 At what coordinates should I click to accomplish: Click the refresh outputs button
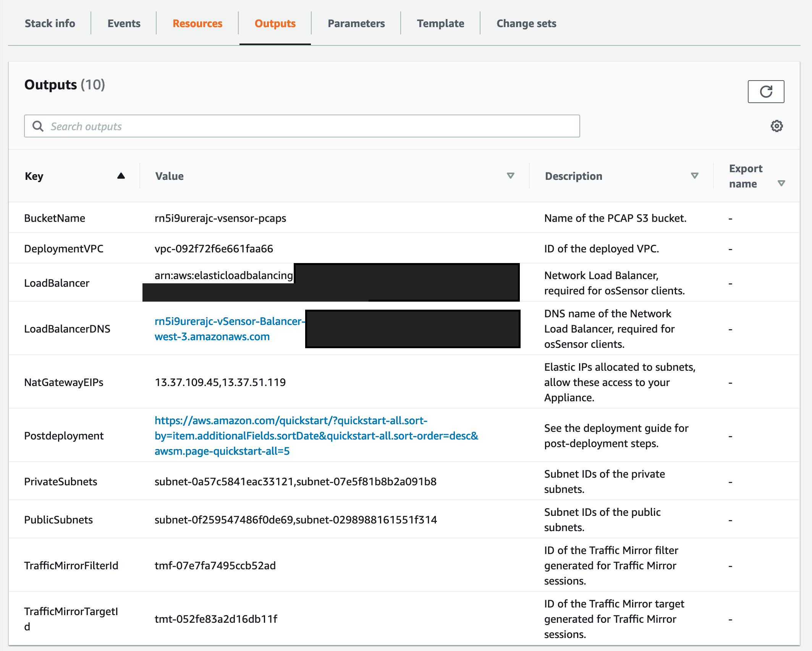coord(766,92)
